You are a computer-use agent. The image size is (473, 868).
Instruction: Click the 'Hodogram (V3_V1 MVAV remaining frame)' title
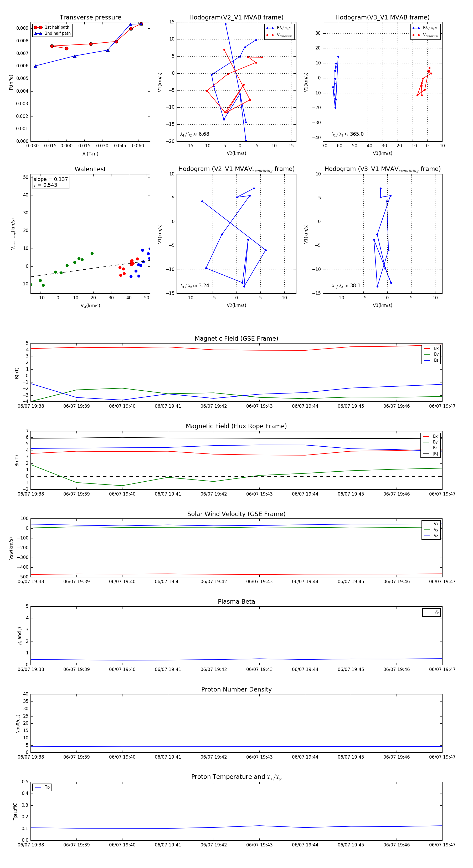[x=382, y=169]
